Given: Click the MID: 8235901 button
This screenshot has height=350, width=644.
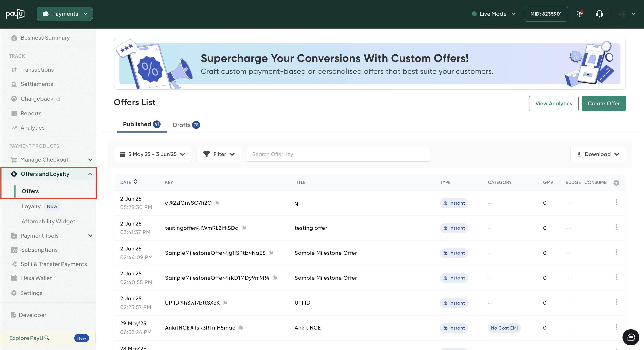Looking at the screenshot, I should 546,14.
